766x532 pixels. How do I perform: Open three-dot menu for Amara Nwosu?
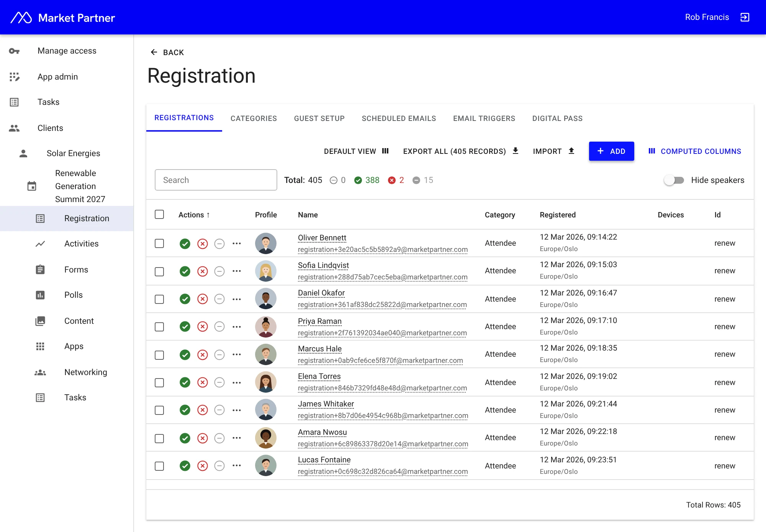click(x=237, y=438)
